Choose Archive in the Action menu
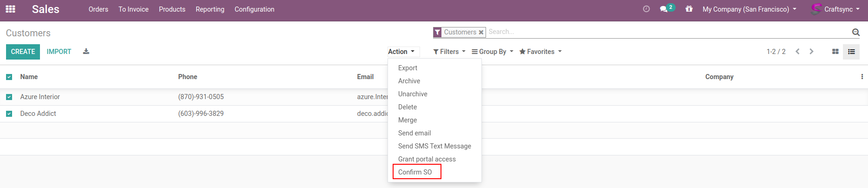Image resolution: width=868 pixels, height=188 pixels. (x=409, y=81)
